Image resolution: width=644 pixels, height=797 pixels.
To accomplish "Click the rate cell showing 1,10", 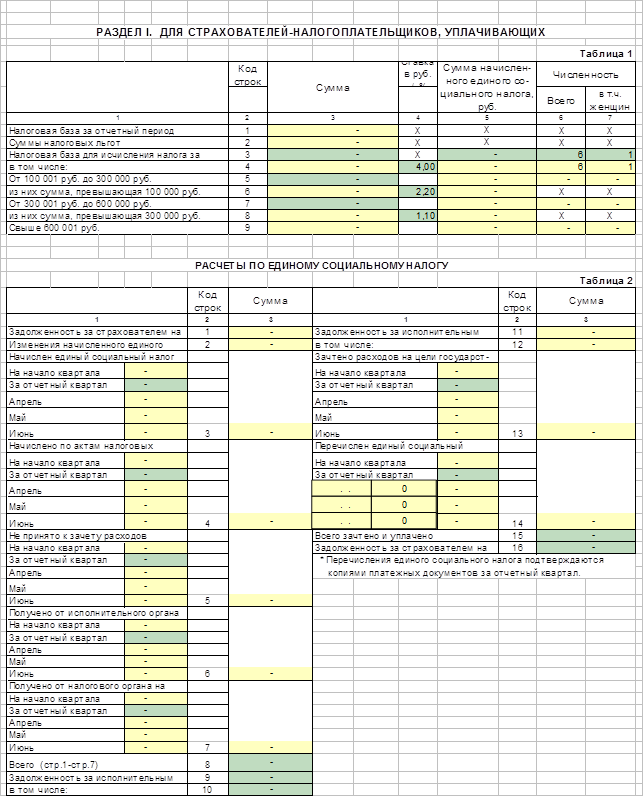I will click(418, 216).
